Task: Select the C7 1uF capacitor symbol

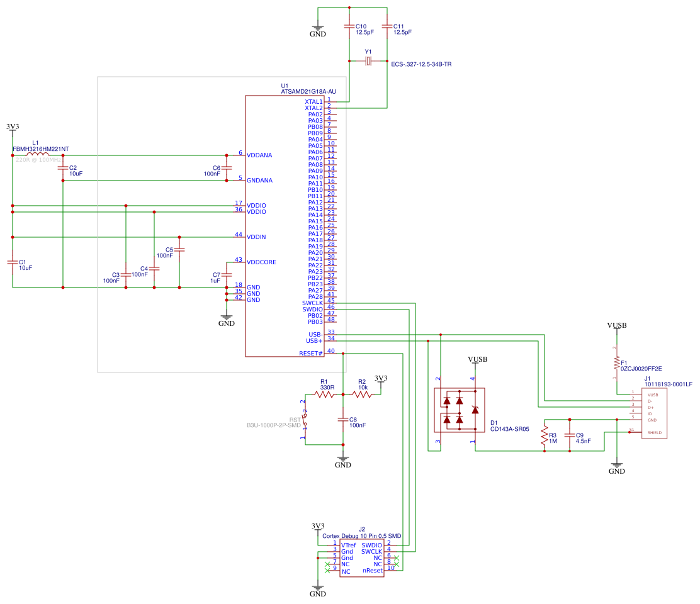Action: click(x=227, y=275)
